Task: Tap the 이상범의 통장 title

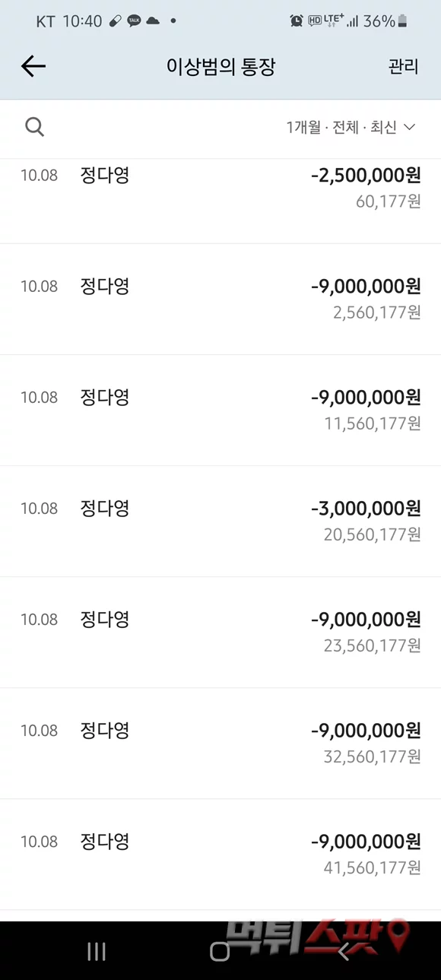Action: pyautogui.click(x=220, y=67)
